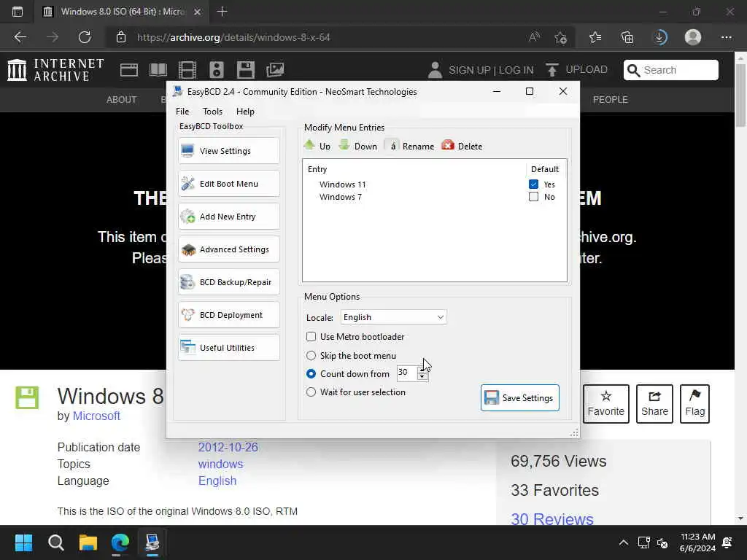Open Useful Utilities section
This screenshot has width=747, height=560.
tap(228, 348)
